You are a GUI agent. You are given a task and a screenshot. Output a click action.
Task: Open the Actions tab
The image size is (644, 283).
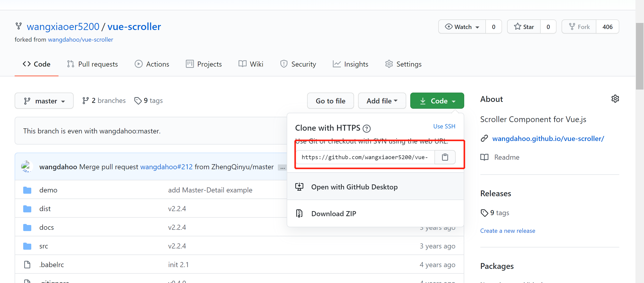(x=152, y=64)
